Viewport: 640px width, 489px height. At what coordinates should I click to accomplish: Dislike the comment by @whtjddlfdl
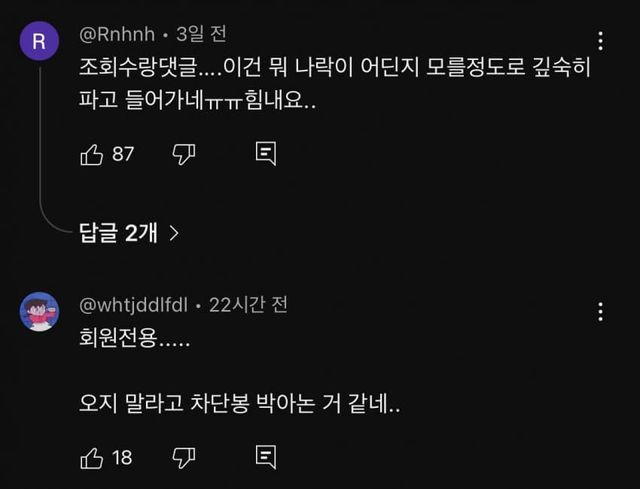coord(183,458)
